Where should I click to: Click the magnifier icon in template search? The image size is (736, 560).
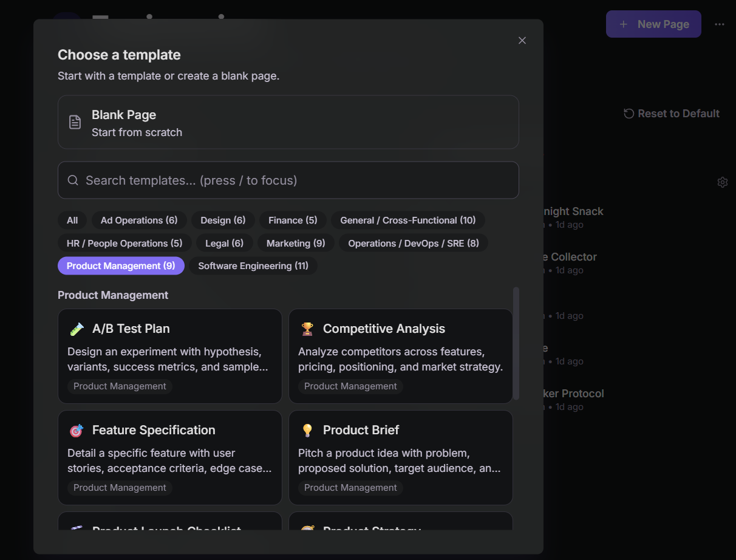(73, 180)
